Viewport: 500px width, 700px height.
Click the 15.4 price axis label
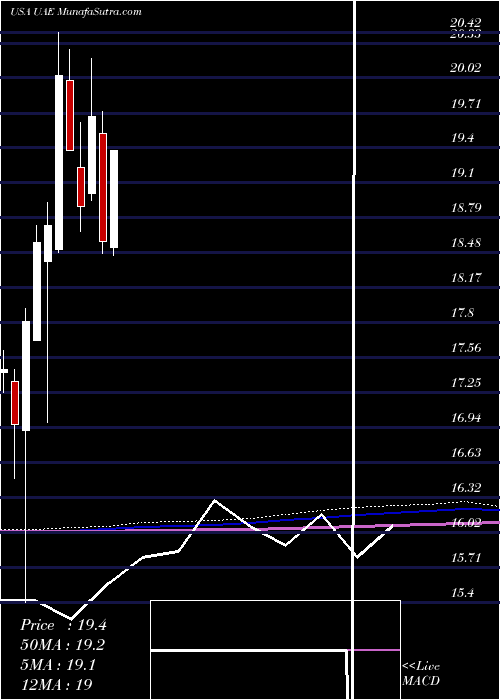pyautogui.click(x=462, y=593)
